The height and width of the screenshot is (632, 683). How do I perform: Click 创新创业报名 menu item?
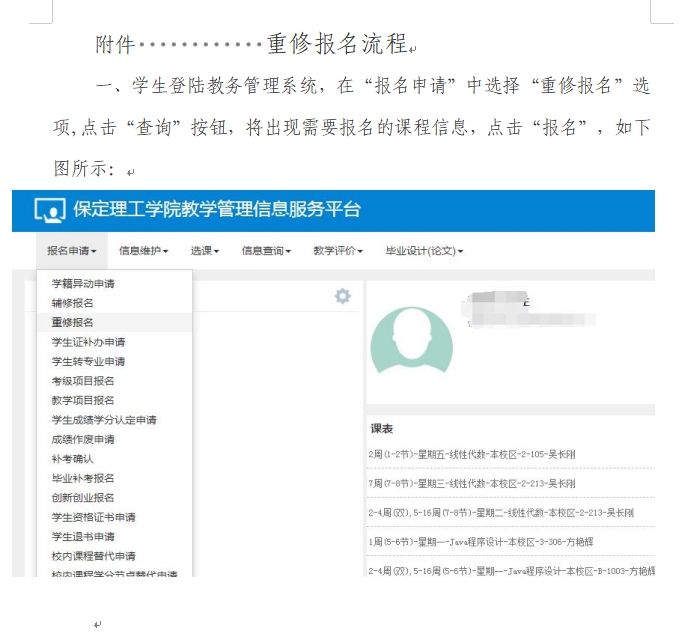(83, 498)
